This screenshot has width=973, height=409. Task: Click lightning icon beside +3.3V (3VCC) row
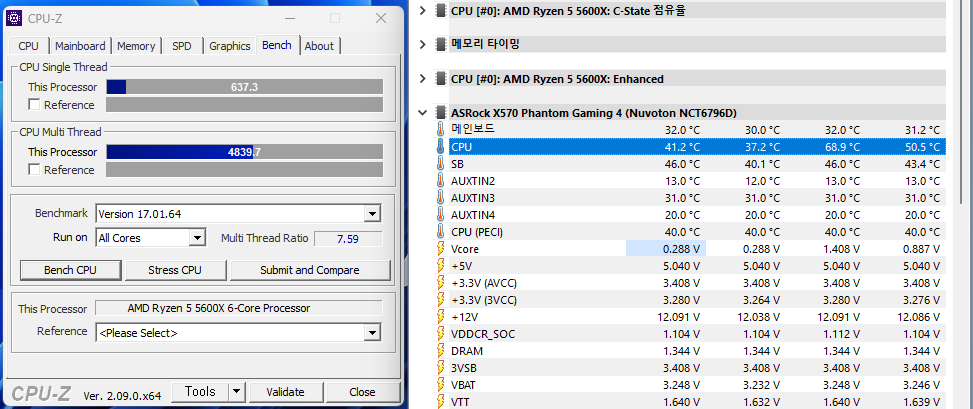[441, 300]
